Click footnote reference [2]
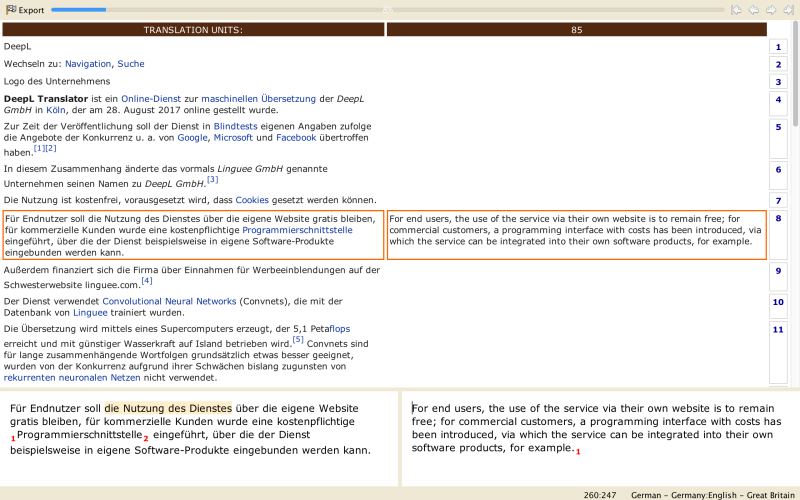 [x=51, y=148]
